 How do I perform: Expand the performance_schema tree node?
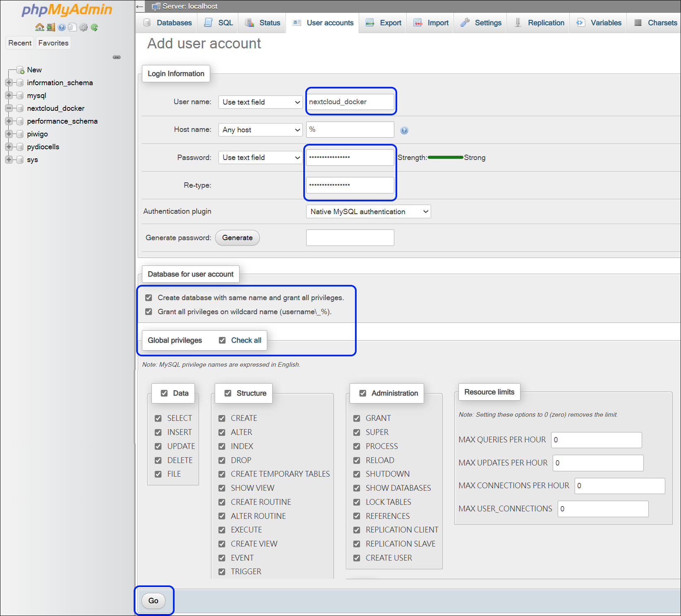(9, 121)
